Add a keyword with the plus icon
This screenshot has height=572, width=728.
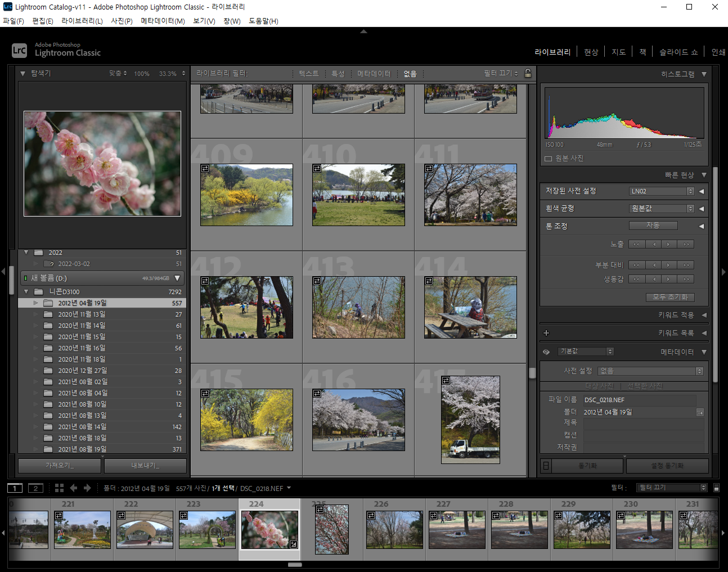pyautogui.click(x=546, y=333)
